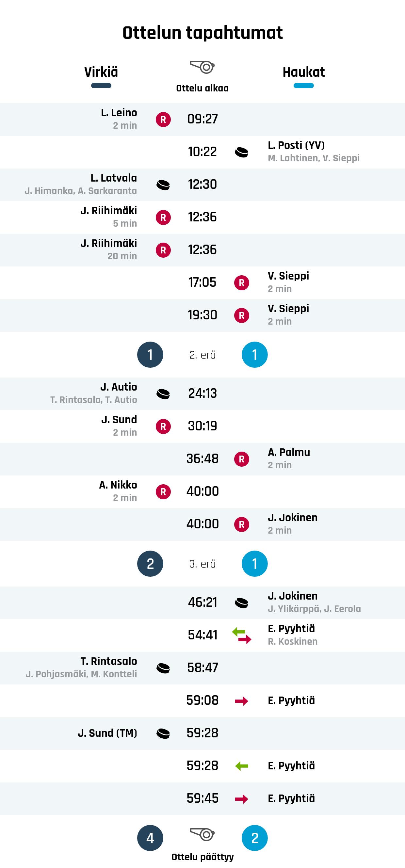
Task: Click the substitution arrows at 54:41
Action: pos(242,635)
